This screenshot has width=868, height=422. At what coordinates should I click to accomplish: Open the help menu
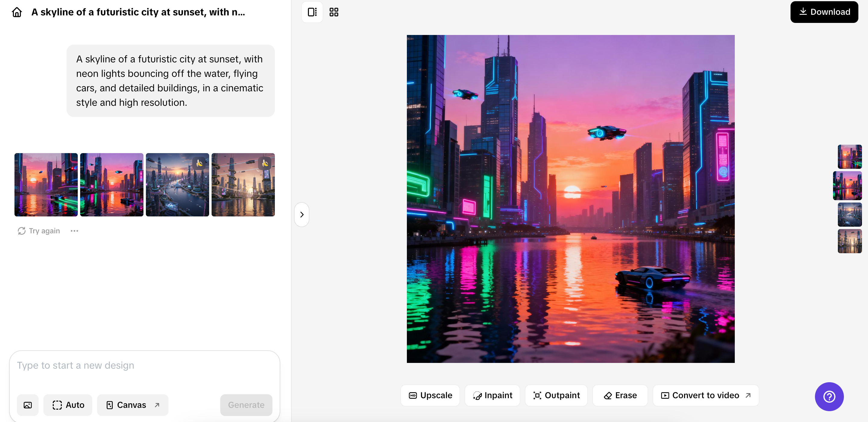point(829,397)
